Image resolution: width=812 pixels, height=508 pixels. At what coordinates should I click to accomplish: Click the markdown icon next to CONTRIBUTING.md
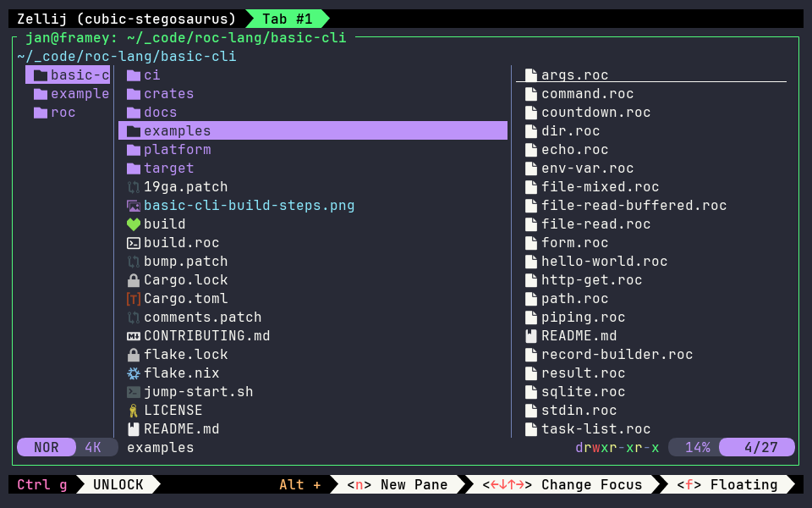133,336
